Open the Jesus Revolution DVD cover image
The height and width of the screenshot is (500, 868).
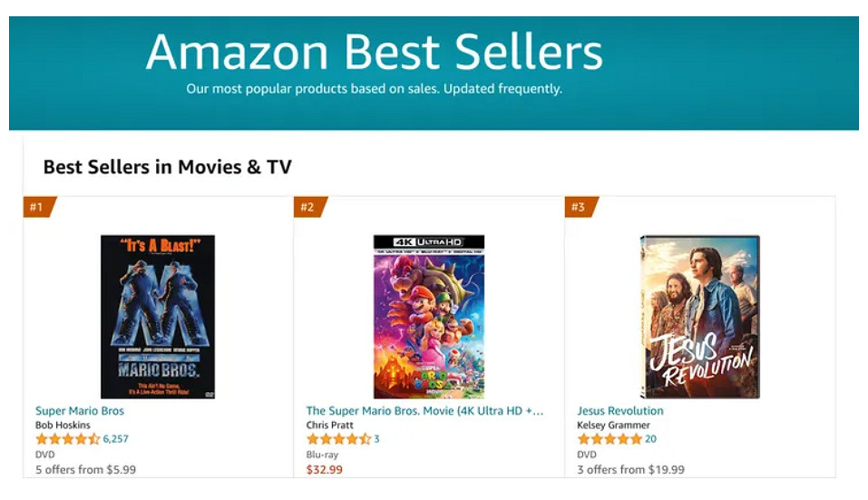pyautogui.click(x=699, y=317)
